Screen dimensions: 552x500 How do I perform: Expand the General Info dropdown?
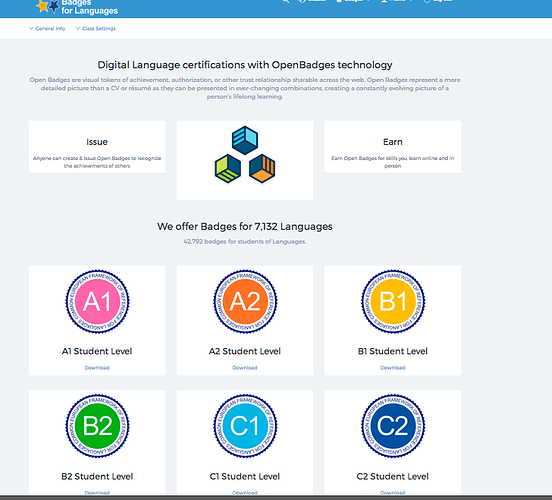coord(47,29)
